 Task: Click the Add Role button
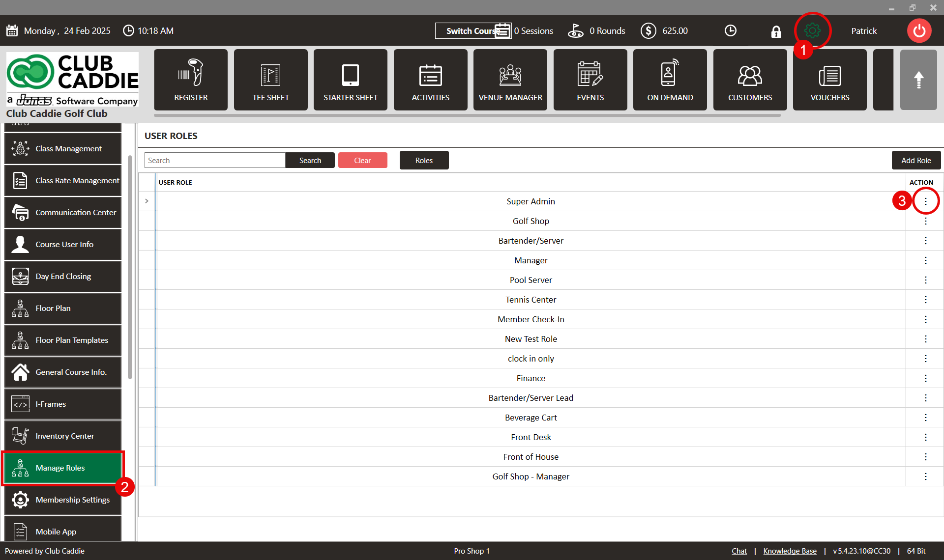(916, 160)
